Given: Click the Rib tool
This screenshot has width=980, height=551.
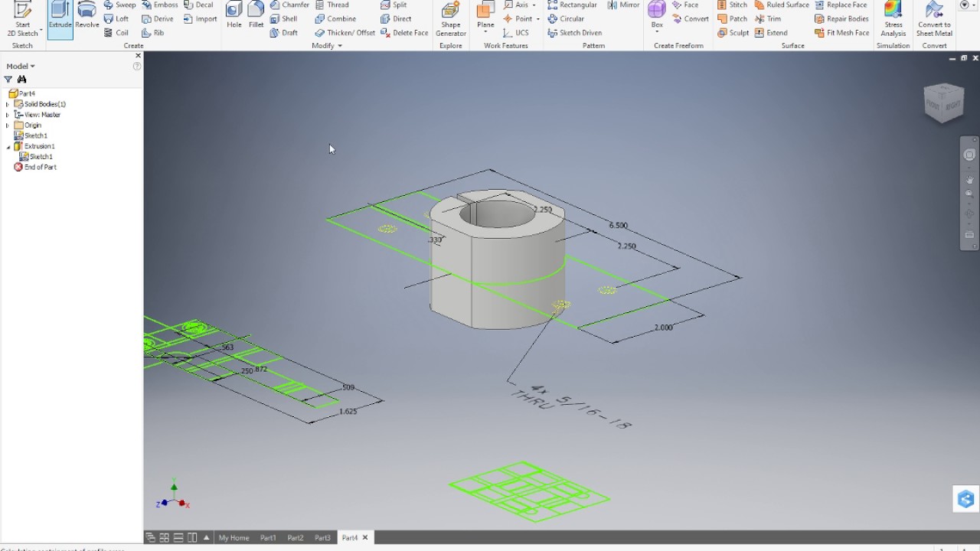Looking at the screenshot, I should [x=152, y=32].
